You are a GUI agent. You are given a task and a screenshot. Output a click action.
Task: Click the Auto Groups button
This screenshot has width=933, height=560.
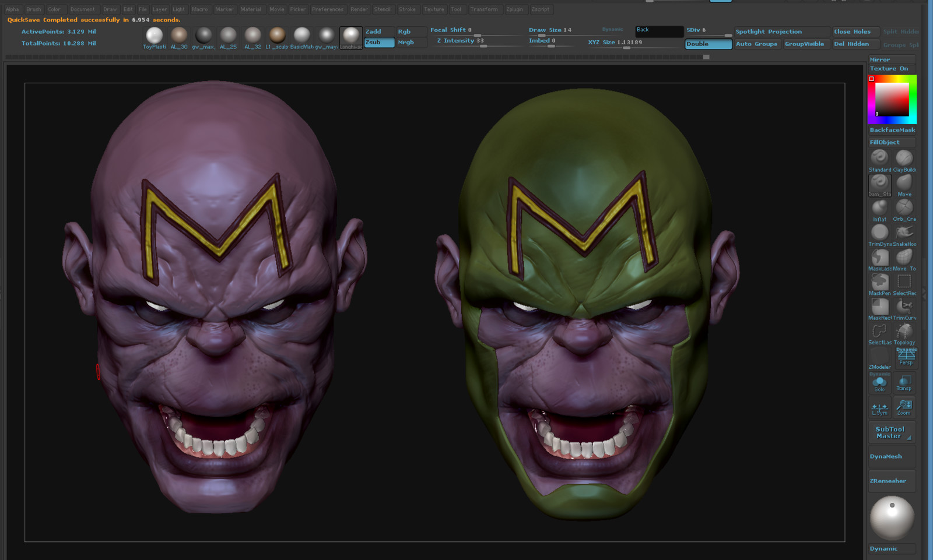(757, 44)
